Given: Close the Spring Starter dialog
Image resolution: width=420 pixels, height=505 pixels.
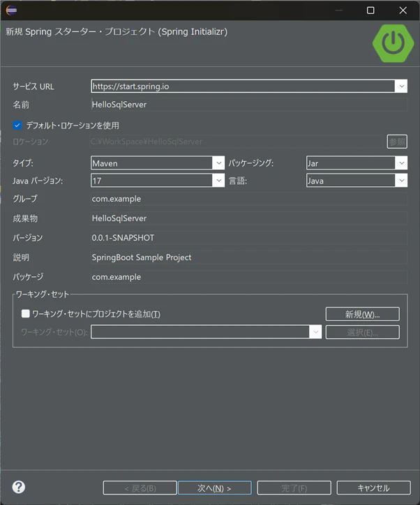Looking at the screenshot, I should click(403, 10).
